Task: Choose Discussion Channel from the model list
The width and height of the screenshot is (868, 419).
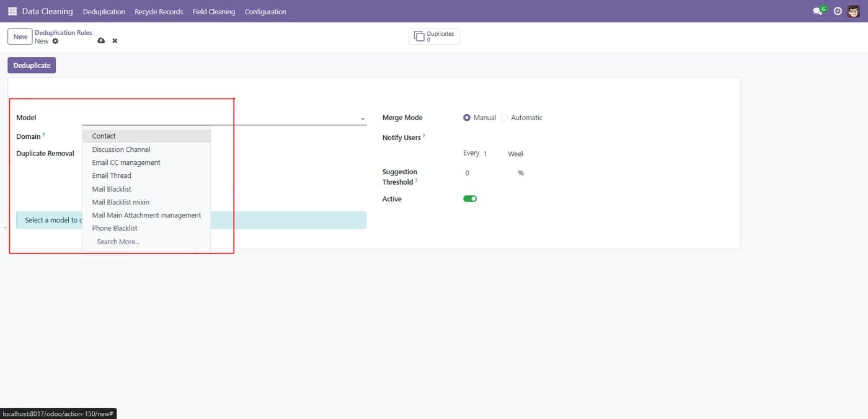Action: click(146, 149)
